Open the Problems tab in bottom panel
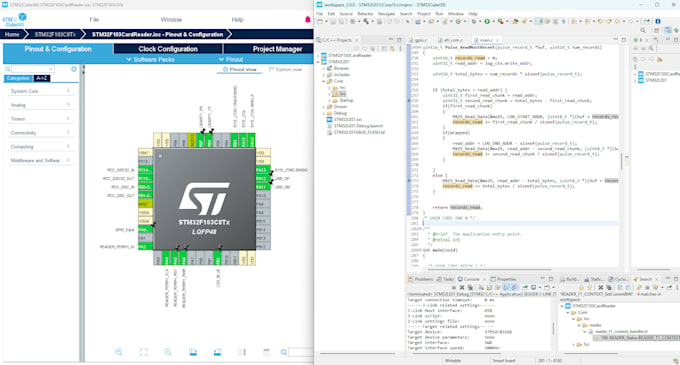 click(x=421, y=279)
